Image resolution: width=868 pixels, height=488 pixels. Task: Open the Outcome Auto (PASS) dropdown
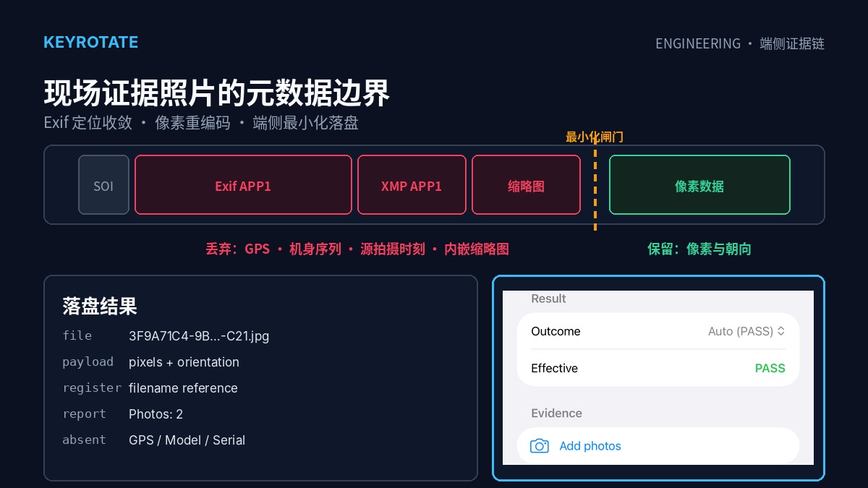[746, 331]
